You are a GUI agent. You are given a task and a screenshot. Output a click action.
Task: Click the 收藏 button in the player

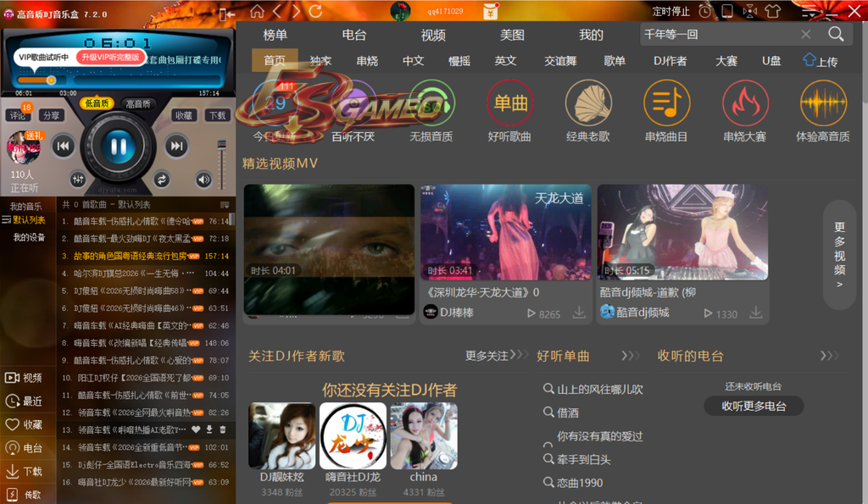coord(183,115)
